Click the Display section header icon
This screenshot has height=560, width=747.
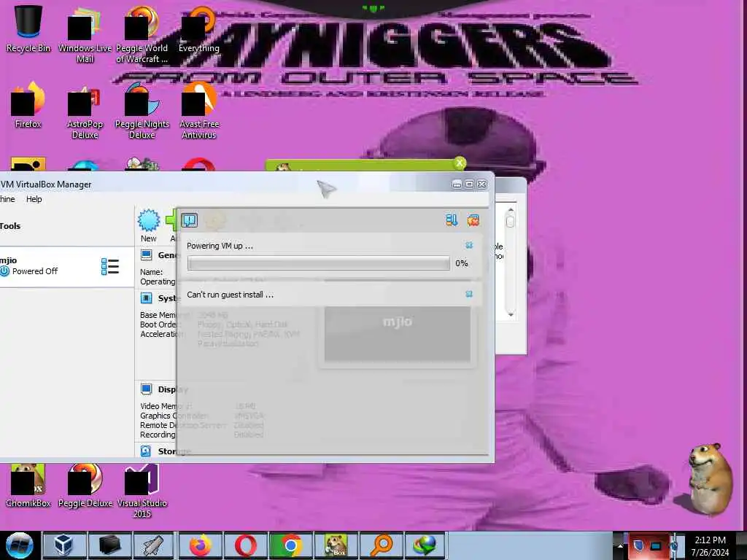pos(146,389)
